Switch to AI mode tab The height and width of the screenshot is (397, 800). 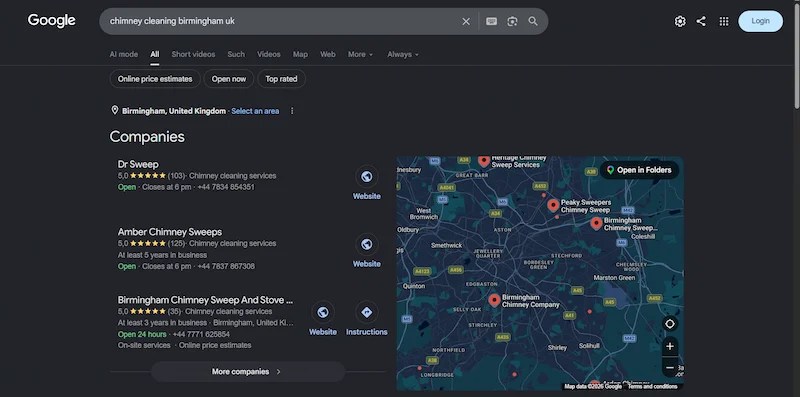pos(124,54)
